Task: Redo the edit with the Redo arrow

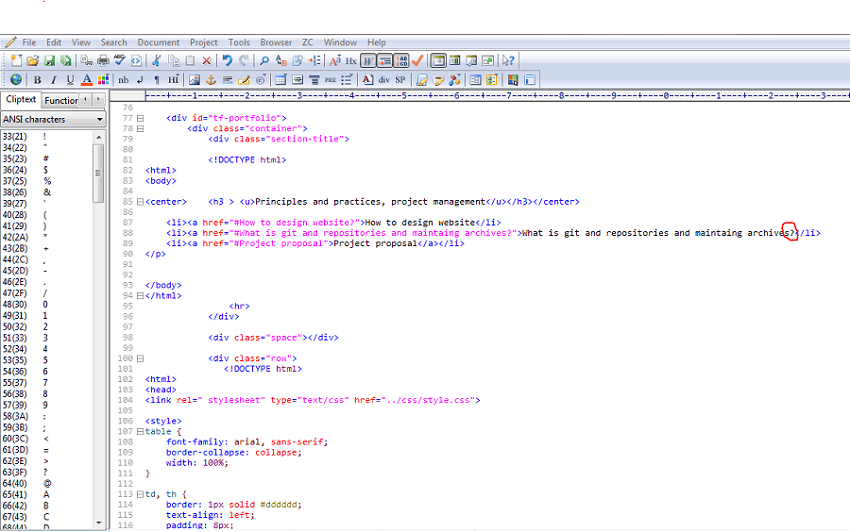Action: click(244, 61)
